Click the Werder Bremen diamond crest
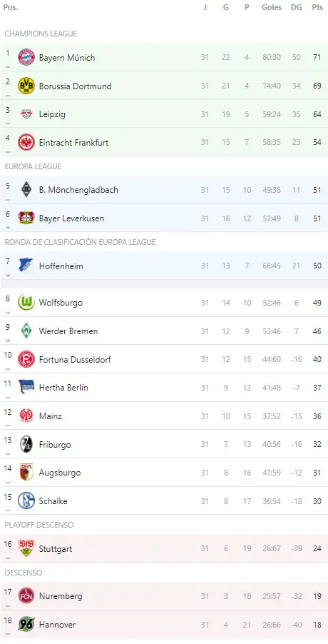This screenshot has height=644, width=328. (x=26, y=331)
